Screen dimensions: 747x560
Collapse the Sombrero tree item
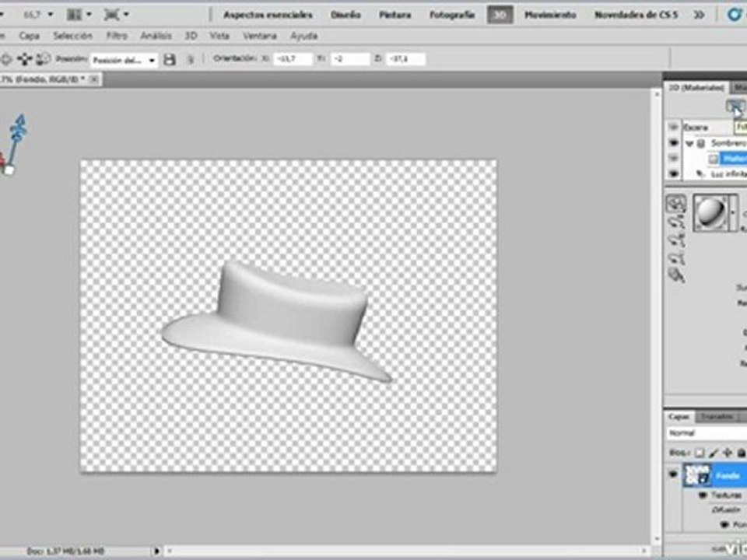coord(689,143)
